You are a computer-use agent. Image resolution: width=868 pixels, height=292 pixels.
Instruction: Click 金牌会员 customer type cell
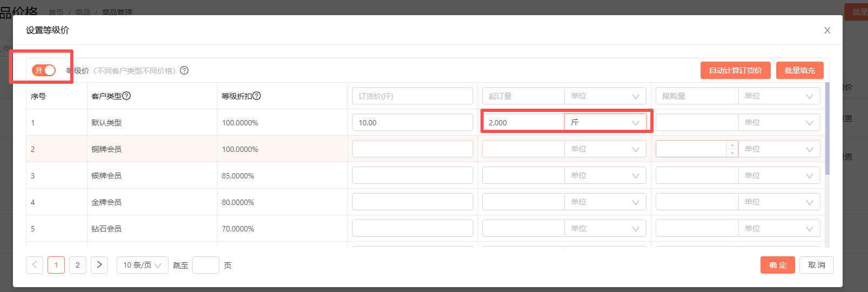tap(152, 202)
